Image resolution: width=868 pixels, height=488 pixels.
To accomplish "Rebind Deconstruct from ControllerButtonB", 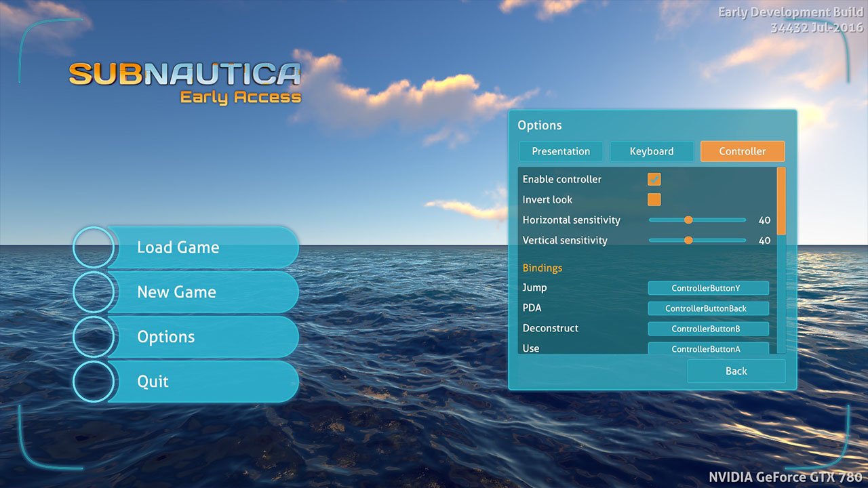I will pos(708,329).
